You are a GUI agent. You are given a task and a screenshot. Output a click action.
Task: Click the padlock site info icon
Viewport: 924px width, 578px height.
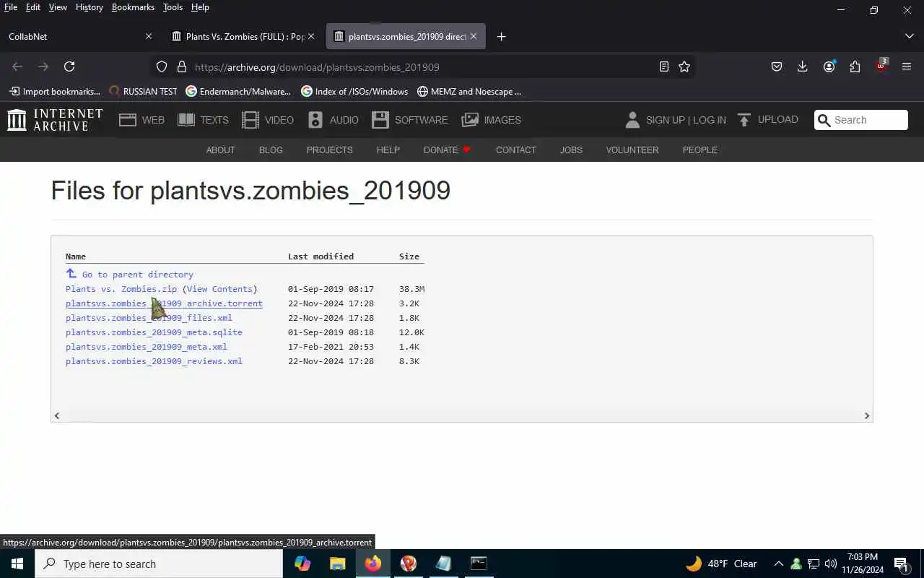[182, 66]
